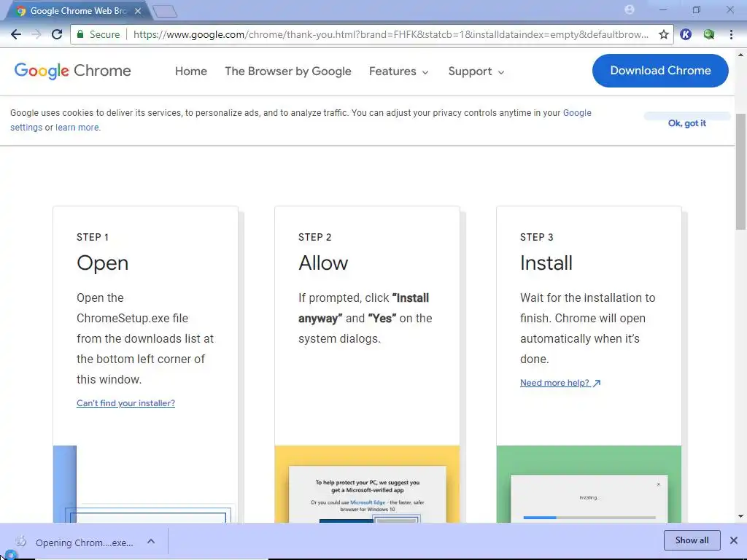Select the Google Chrome Web Browser tab
This screenshot has height=560, width=747.
click(x=79, y=10)
